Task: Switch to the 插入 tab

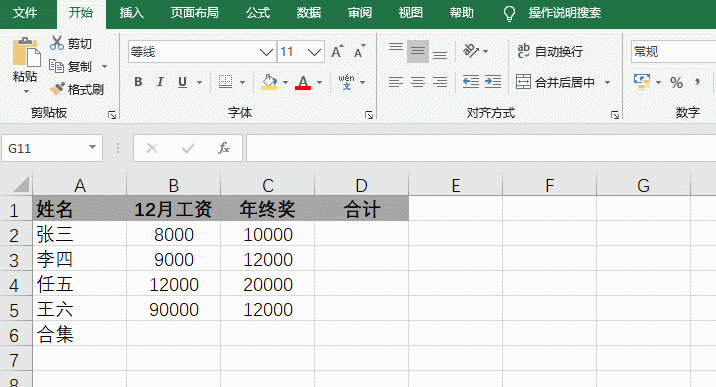Action: tap(132, 13)
